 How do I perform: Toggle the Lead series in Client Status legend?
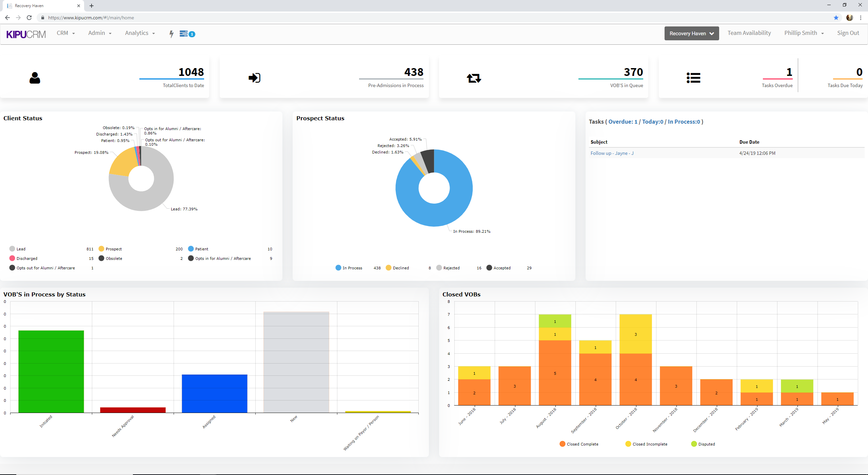point(18,249)
